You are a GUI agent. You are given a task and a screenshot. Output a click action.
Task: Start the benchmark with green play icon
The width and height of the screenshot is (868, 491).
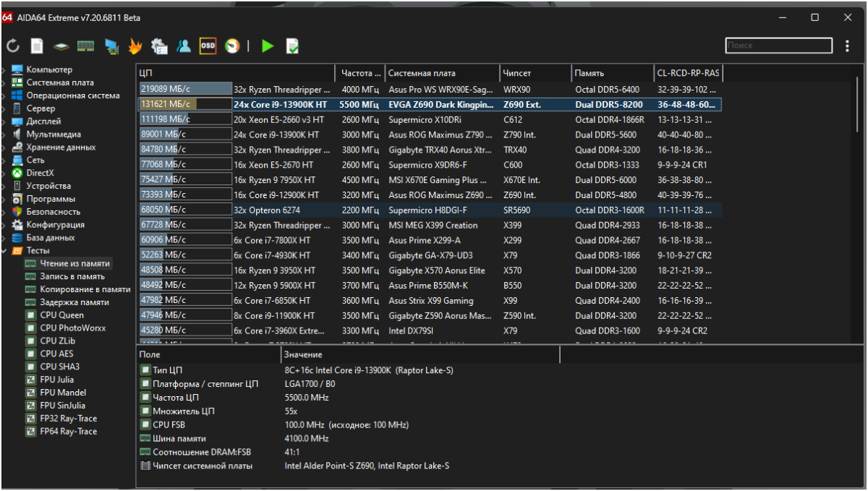[x=268, y=46]
